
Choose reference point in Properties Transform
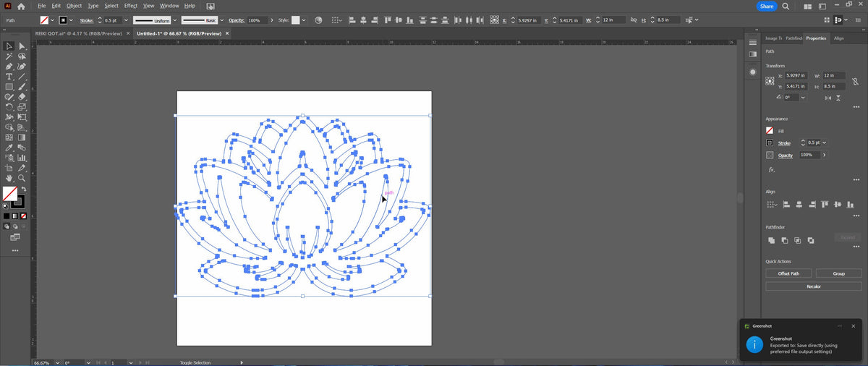tap(770, 80)
